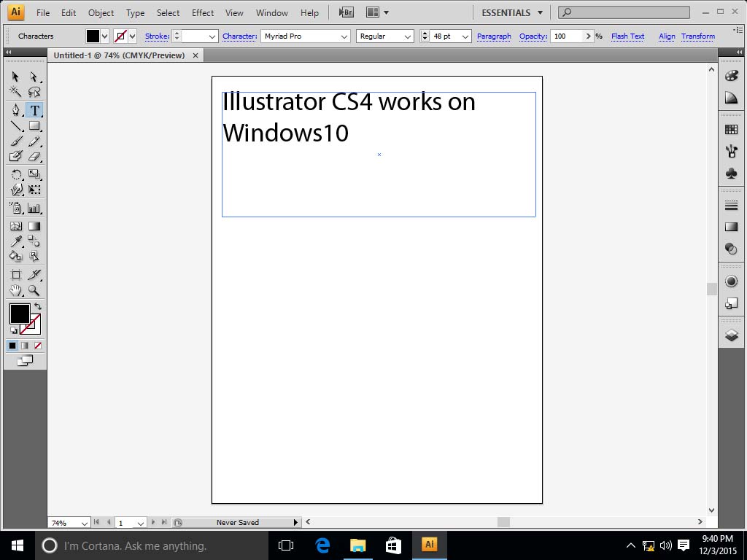Select the Hand tool
This screenshot has width=747, height=560.
(16, 290)
